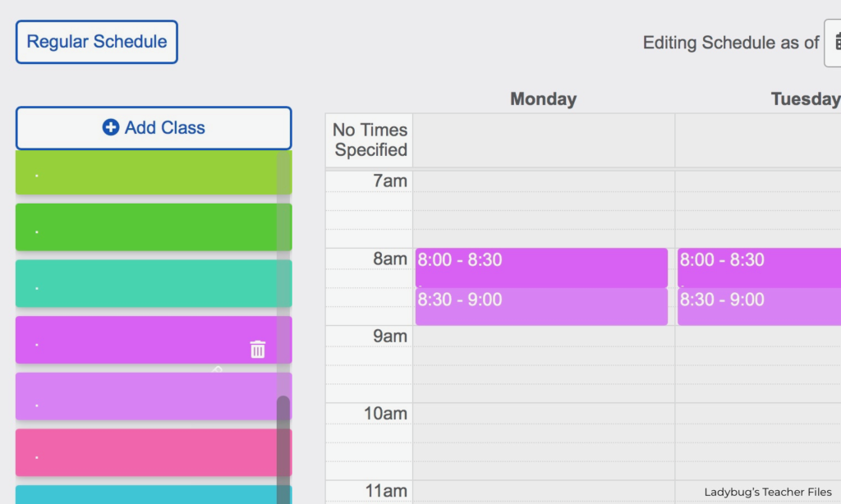Click the class list scrollbar thumb
The width and height of the screenshot is (841, 504).
coord(283,450)
